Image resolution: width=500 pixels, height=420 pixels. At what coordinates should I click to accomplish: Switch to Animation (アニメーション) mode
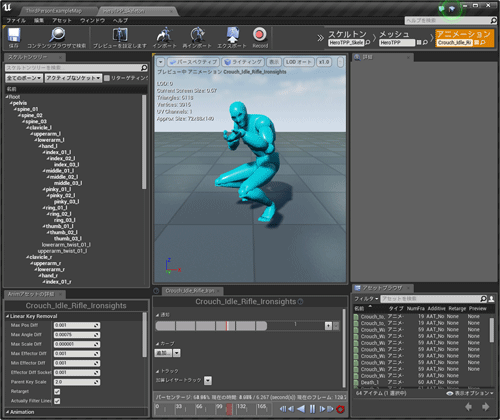point(464,38)
